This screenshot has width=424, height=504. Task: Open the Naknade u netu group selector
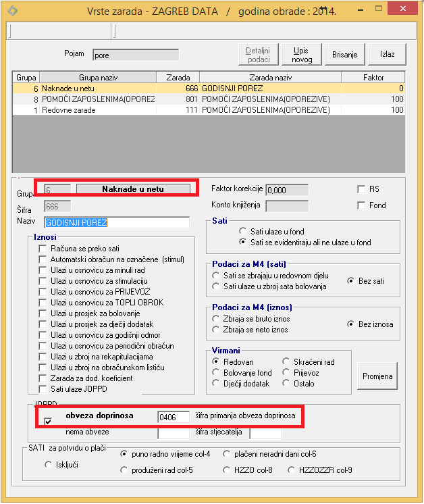(x=133, y=189)
